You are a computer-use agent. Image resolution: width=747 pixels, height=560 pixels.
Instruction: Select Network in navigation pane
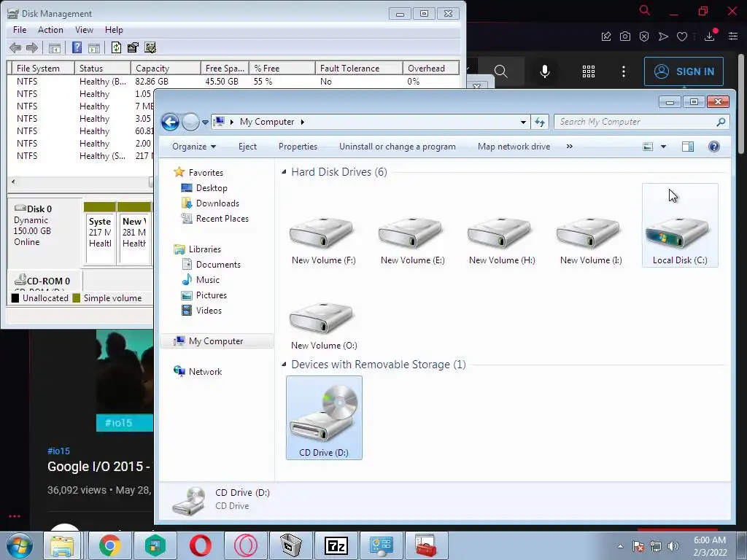pos(205,371)
